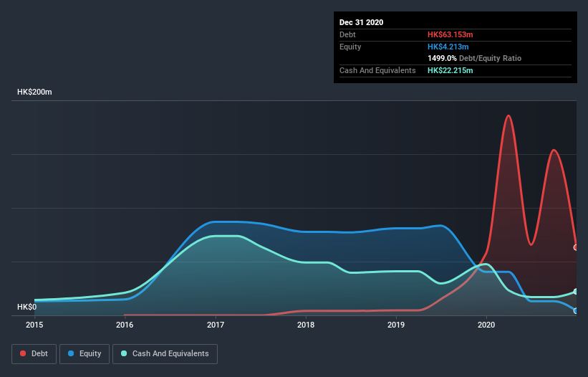This screenshot has height=377, width=588.
Task: Click the Debt label in tooltip
Action: click(347, 34)
